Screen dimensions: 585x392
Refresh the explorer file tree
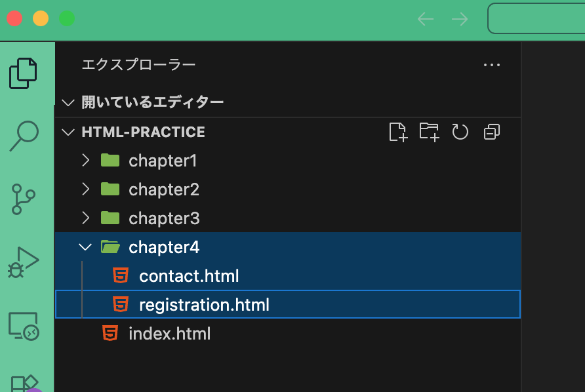460,132
